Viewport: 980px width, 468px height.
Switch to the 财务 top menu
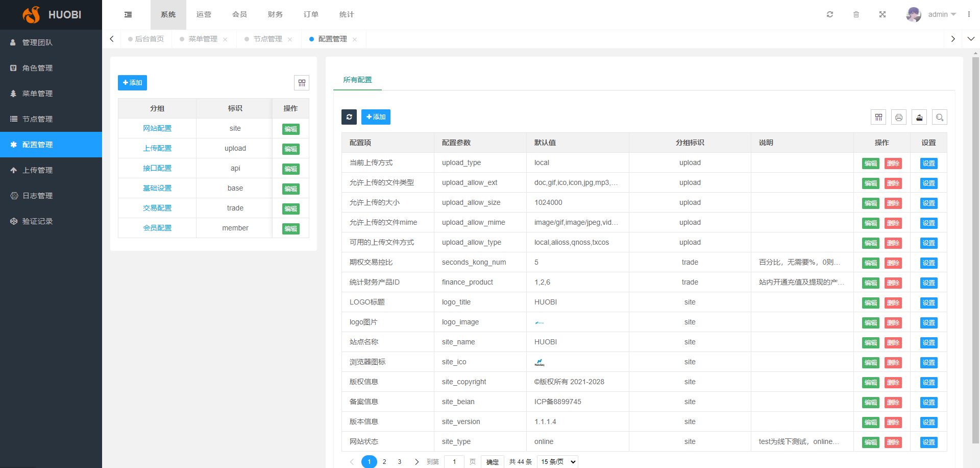275,14
